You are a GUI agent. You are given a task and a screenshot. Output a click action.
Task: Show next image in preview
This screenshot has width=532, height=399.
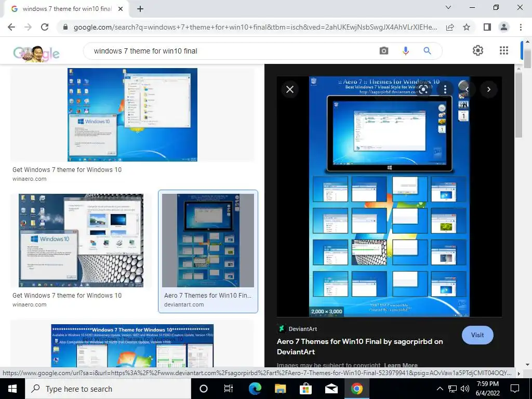click(488, 89)
